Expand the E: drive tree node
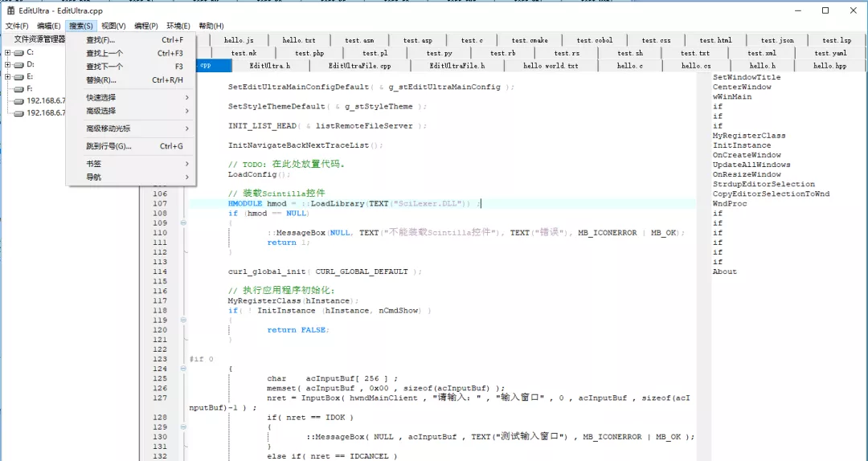Image resolution: width=868 pixels, height=461 pixels. tap(7, 76)
